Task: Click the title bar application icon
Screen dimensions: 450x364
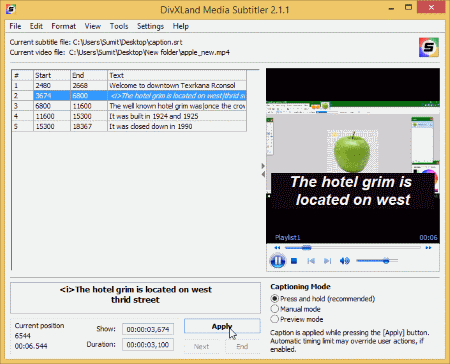Action: (x=11, y=9)
